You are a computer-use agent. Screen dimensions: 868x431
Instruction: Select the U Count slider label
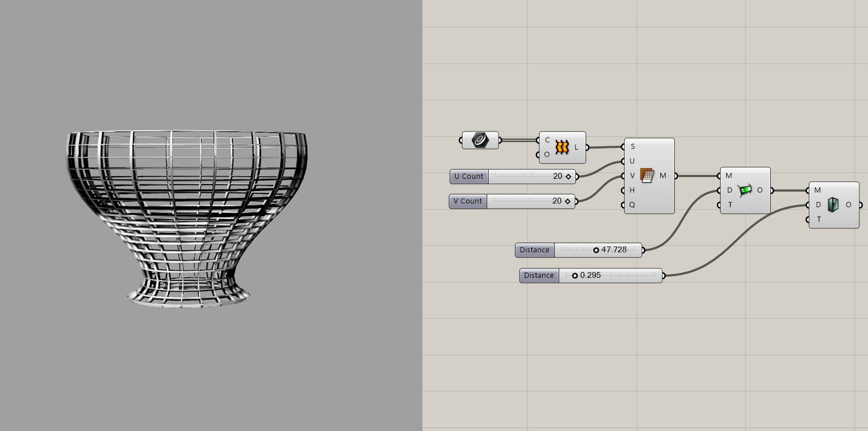469,176
